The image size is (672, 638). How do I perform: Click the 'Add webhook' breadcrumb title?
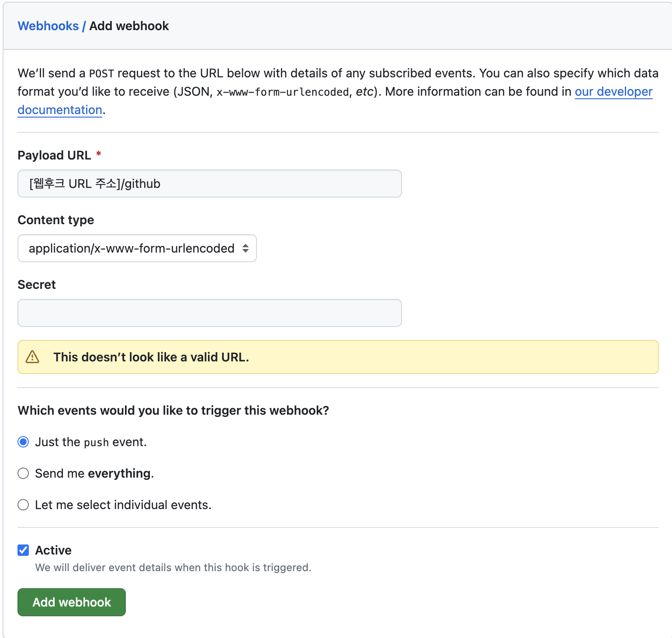coord(129,26)
